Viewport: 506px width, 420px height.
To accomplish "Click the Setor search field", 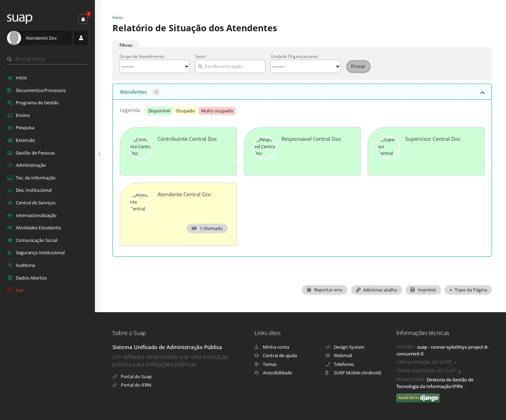I will pos(230,66).
